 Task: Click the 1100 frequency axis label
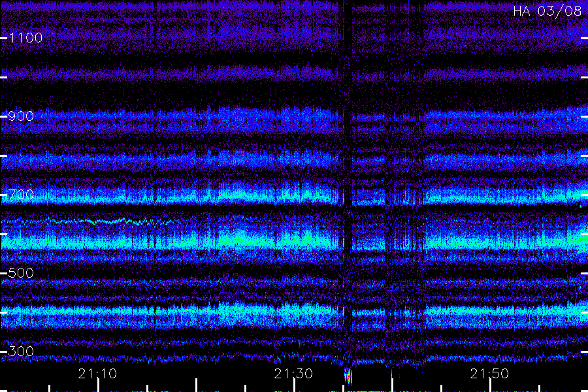[26, 37]
